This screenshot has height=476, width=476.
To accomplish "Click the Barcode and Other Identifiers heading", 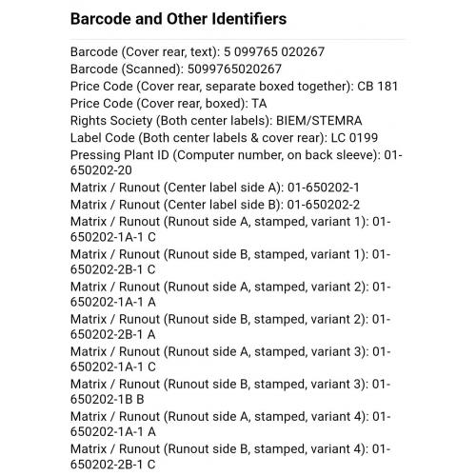I will coord(178,19).
